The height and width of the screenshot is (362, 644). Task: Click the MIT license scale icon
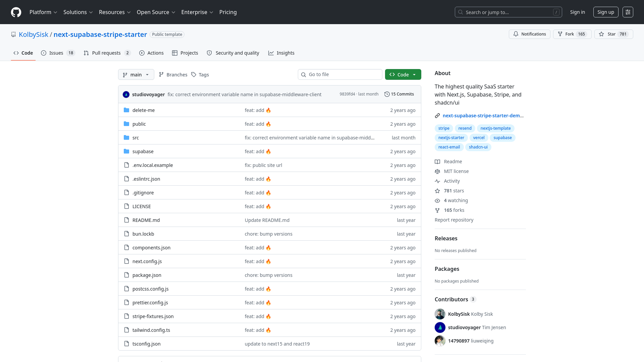coord(437,171)
